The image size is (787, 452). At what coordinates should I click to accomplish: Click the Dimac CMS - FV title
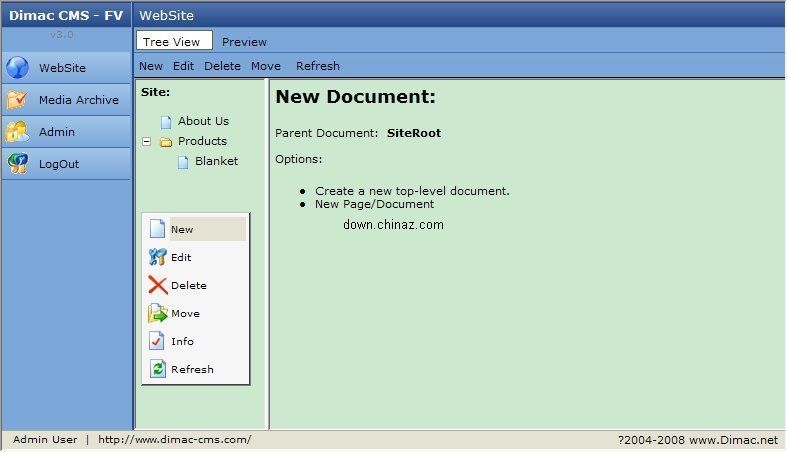coord(66,15)
